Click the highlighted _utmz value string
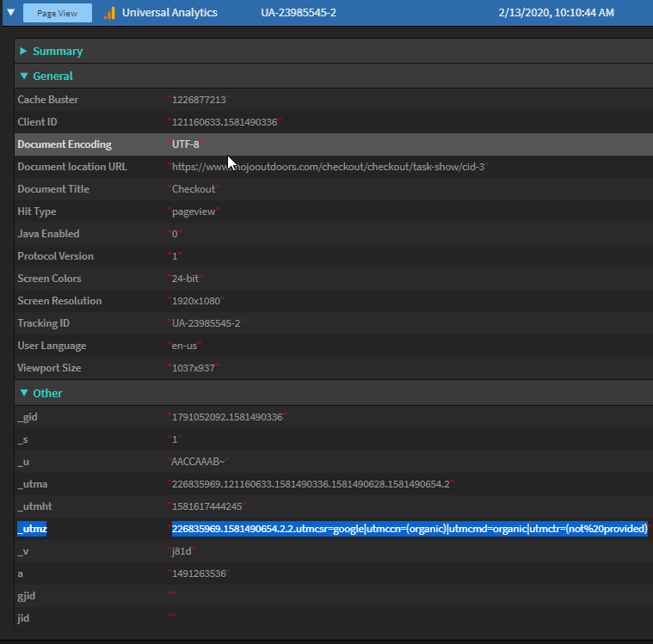This screenshot has width=653, height=644. click(x=410, y=529)
